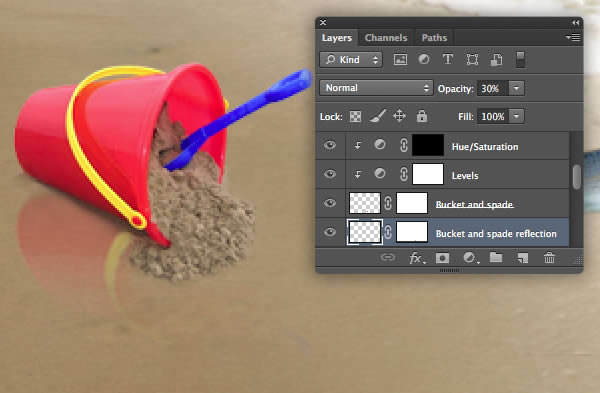
Task: Select Bucket and spade layer thumbnail
Action: coord(365,203)
